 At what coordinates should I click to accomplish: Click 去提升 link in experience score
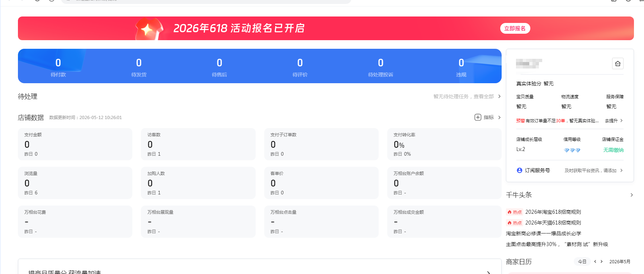pos(611,121)
